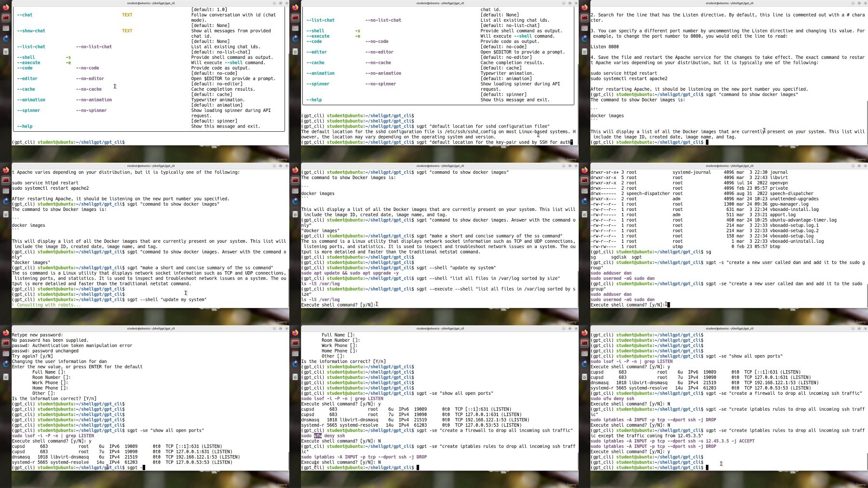Open Trash beside the "12.45.3.5 -j ACCEPT" terminal
Viewport: 868px width, 488px height.
tap(584, 377)
